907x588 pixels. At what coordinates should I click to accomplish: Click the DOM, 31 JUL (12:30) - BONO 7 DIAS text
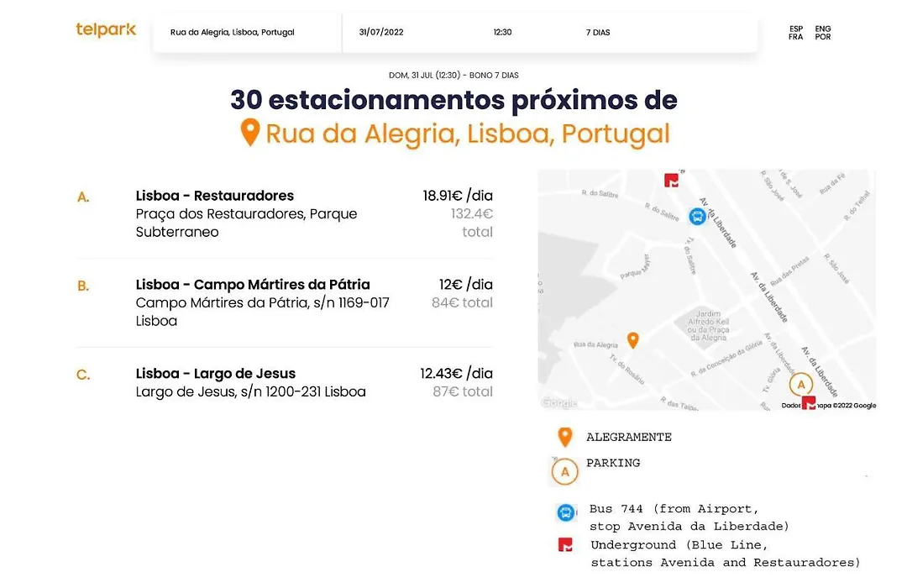pos(453,76)
